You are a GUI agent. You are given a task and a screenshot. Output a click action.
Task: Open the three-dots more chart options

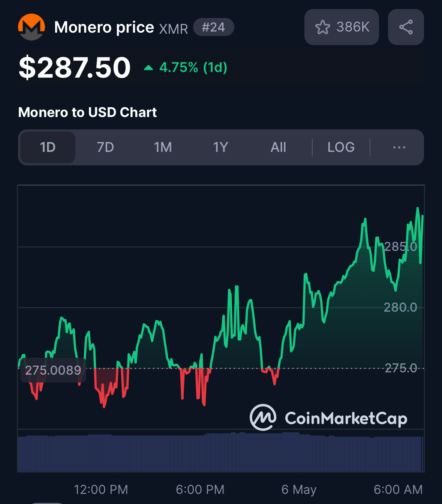click(399, 147)
